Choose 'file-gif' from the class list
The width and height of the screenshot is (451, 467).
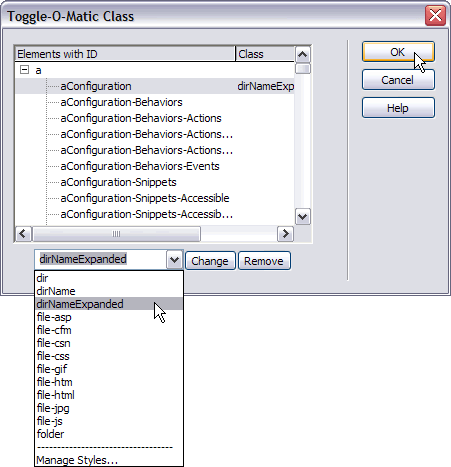109,369
